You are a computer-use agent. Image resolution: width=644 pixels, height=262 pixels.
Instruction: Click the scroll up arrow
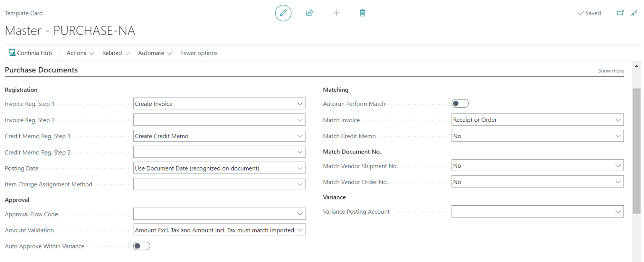tap(636, 66)
